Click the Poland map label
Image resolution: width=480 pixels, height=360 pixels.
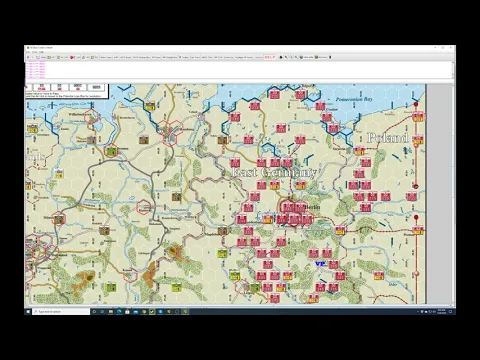(387, 138)
